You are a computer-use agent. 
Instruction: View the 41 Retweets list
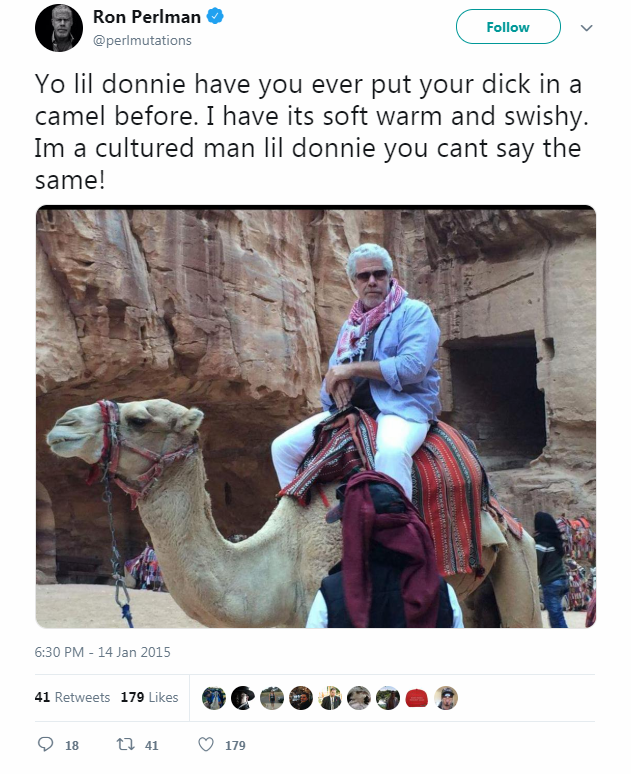tap(72, 697)
